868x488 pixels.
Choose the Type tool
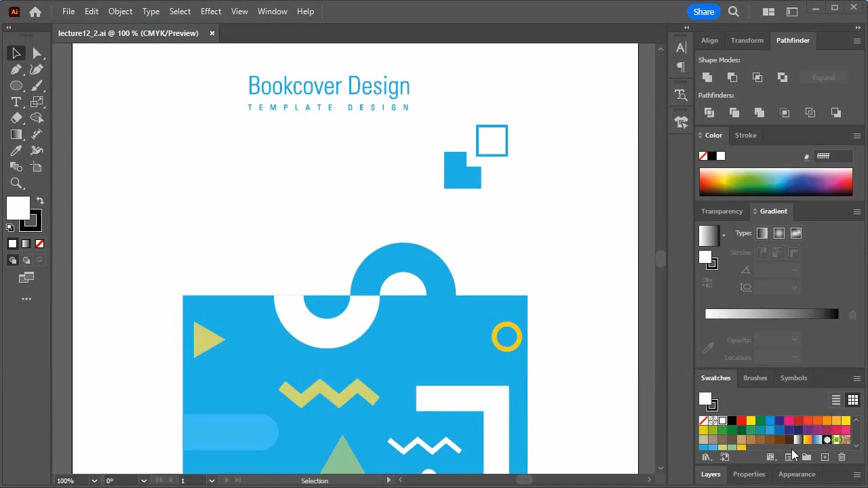tap(16, 102)
